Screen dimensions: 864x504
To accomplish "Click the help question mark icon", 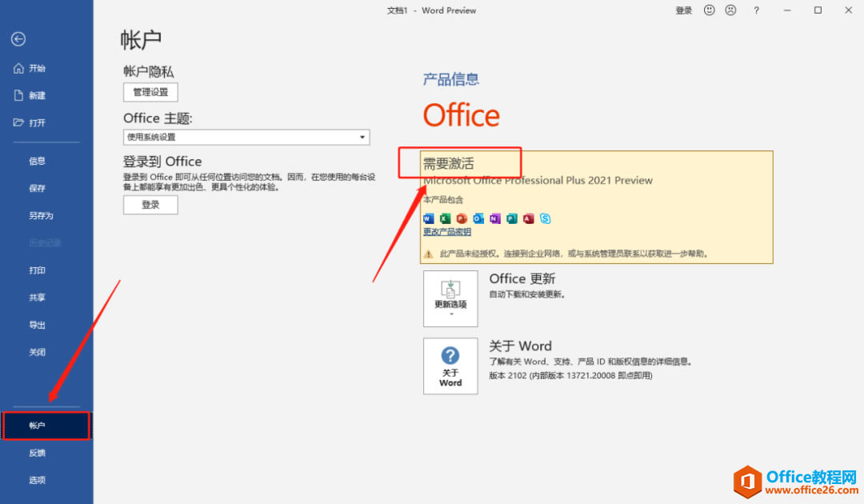I will click(x=757, y=10).
